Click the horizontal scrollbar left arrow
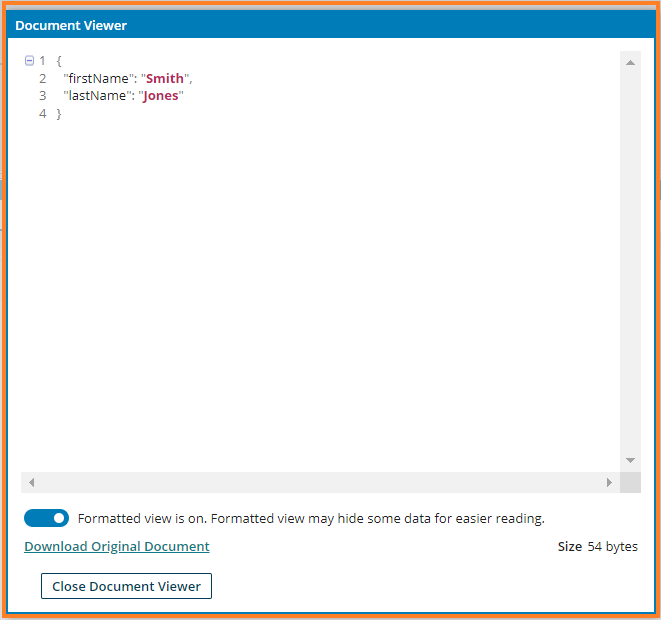661x620 pixels. pos(31,482)
